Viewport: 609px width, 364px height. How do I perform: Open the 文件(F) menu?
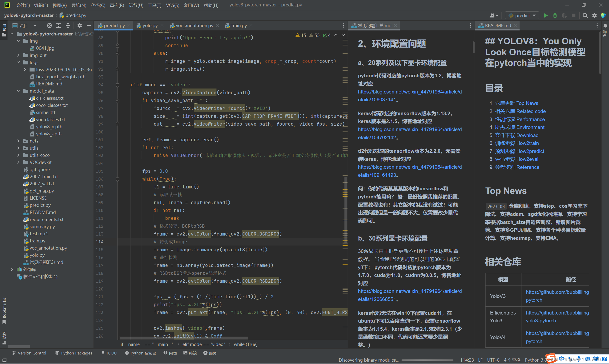23,5
